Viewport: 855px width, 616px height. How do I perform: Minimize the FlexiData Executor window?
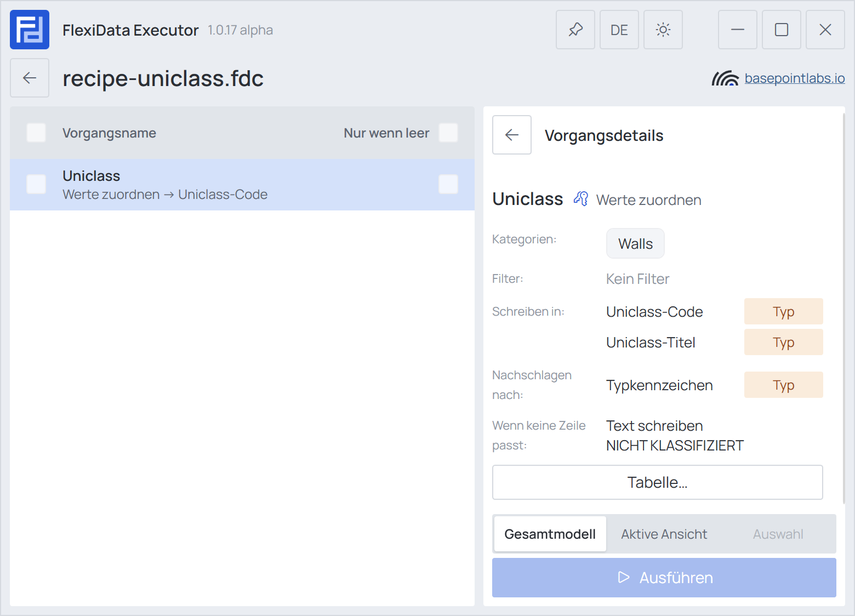click(x=738, y=30)
